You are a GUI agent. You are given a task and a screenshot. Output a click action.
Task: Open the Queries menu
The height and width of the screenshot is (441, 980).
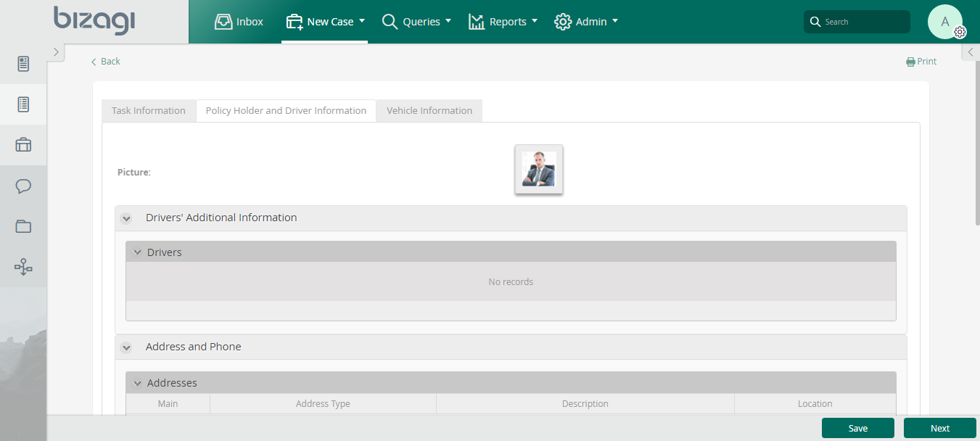[x=416, y=22]
